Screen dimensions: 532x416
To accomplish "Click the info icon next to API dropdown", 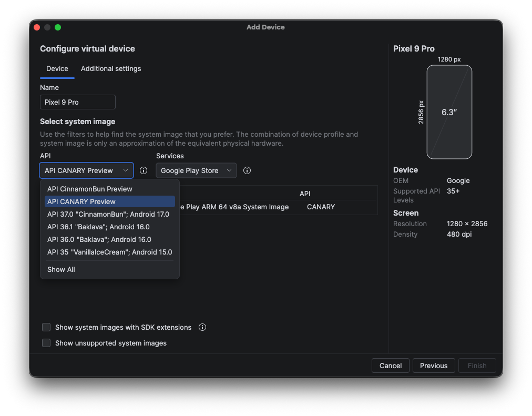I will [144, 170].
